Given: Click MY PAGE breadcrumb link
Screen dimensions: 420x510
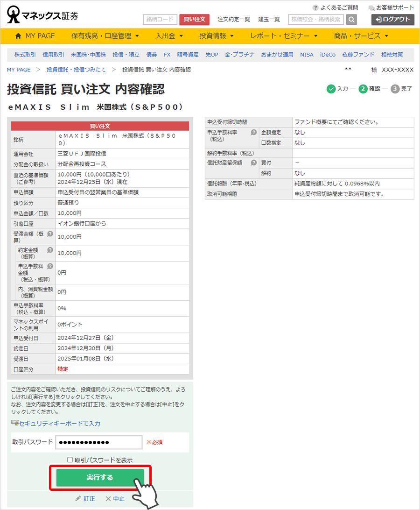Looking at the screenshot, I should pos(19,70).
